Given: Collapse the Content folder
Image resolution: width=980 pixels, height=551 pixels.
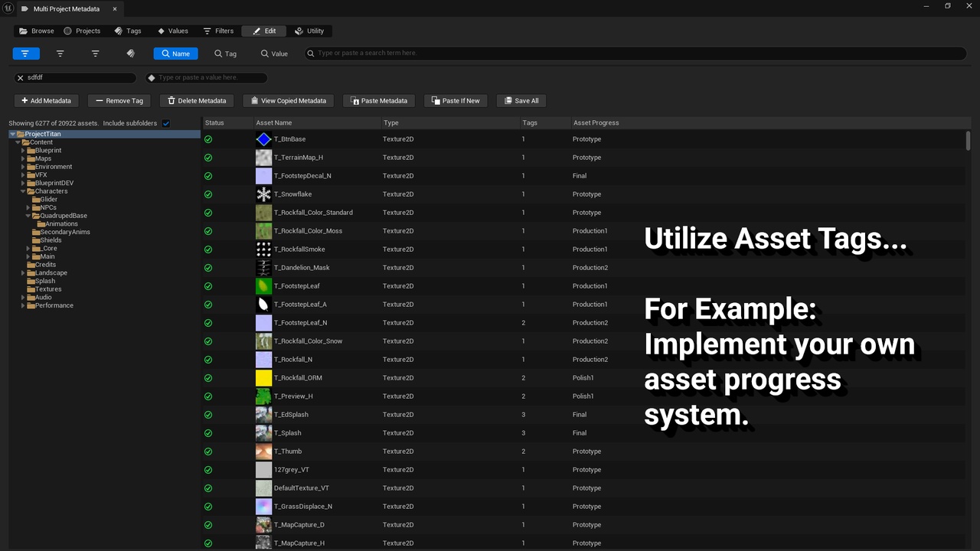Looking at the screenshot, I should click(x=18, y=142).
